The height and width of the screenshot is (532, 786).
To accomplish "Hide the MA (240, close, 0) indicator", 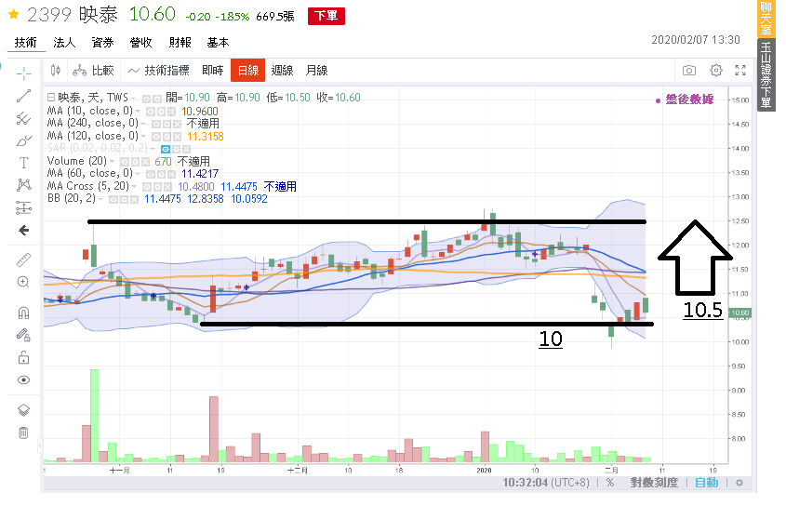I will (156, 124).
